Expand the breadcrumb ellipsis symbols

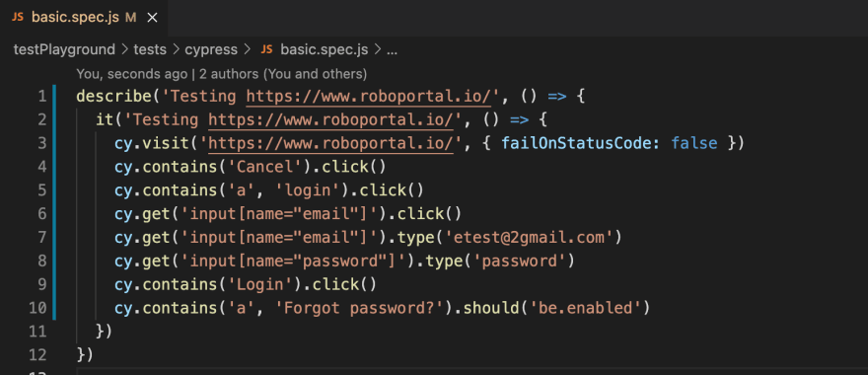tap(392, 50)
